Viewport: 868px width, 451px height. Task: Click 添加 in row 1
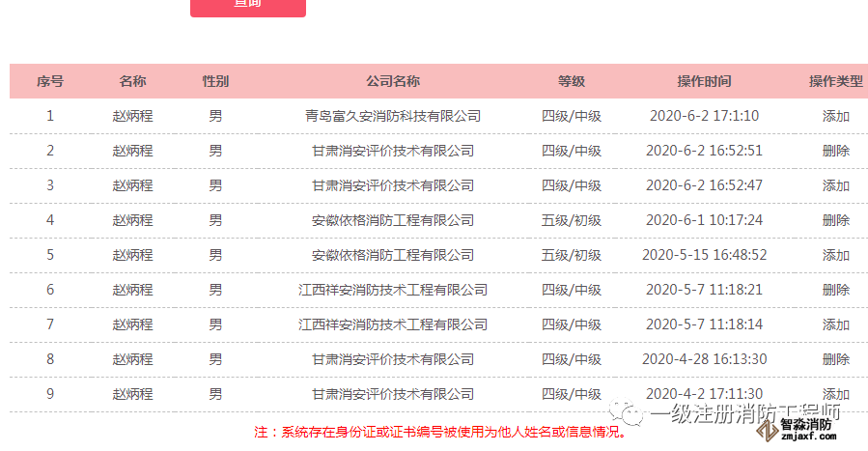tap(835, 116)
